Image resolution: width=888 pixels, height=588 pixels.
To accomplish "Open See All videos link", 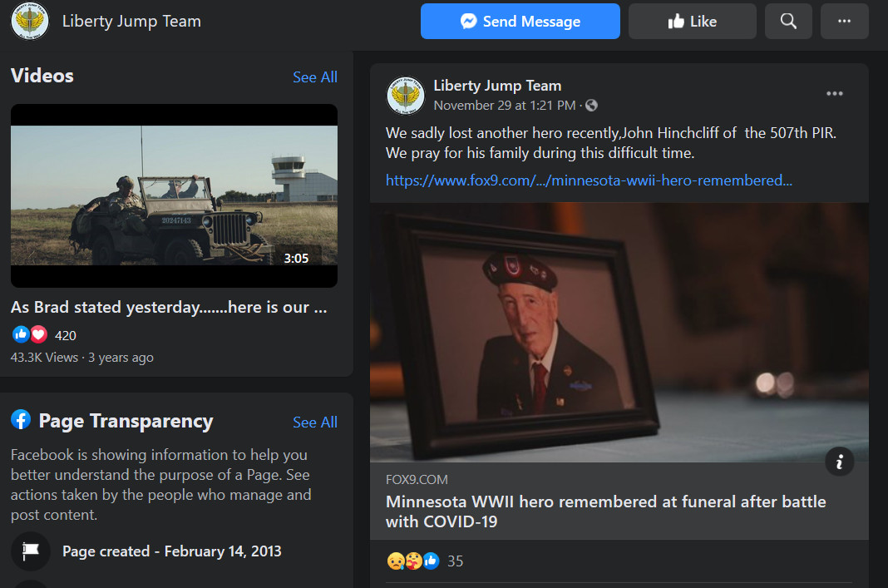I will (x=315, y=77).
